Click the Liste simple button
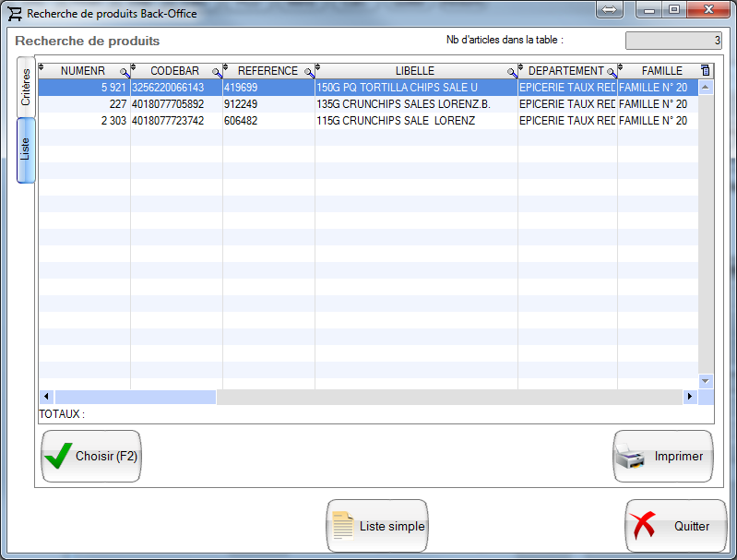The width and height of the screenshot is (737, 560). 376,526
